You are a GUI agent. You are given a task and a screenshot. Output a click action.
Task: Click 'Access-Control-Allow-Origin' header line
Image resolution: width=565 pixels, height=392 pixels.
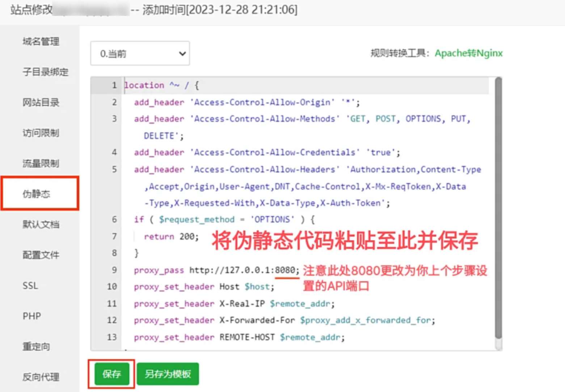247,102
